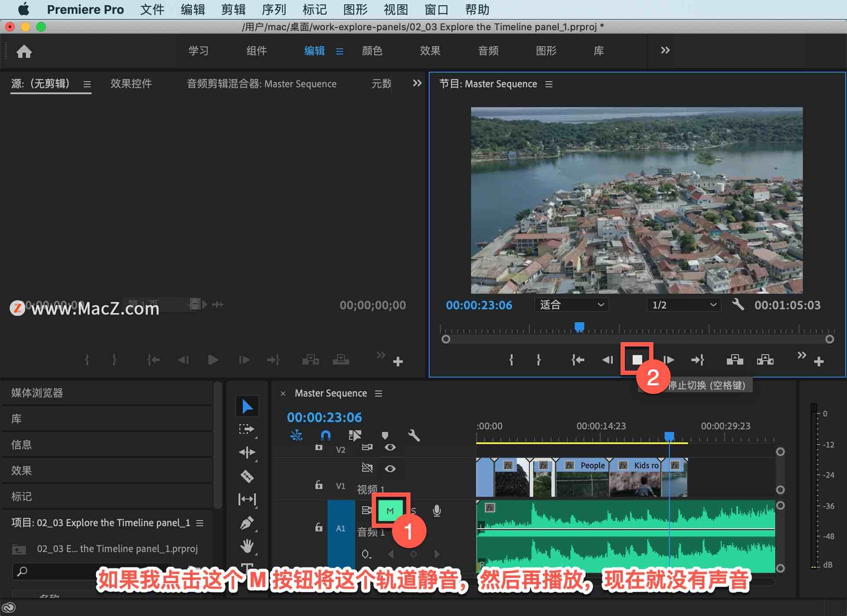This screenshot has width=847, height=616.
Task: Toggle Solo on audio track A1
Action: (x=413, y=511)
